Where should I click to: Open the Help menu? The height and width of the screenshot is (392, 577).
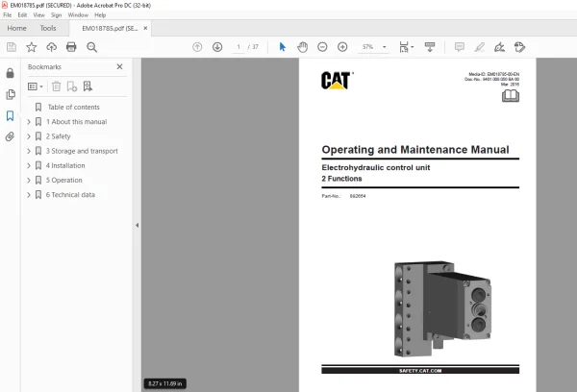pos(100,15)
